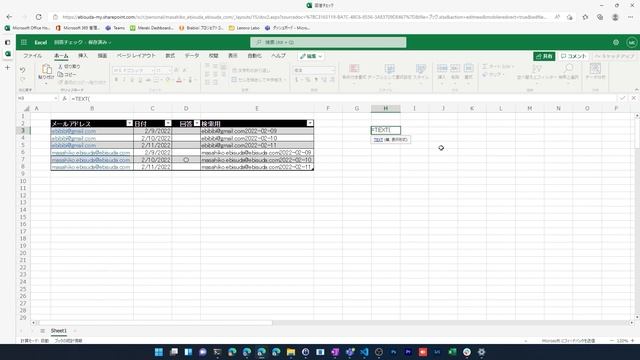Toggle Bold formatting
Screen dimensions: 640x360
[x=116, y=80]
